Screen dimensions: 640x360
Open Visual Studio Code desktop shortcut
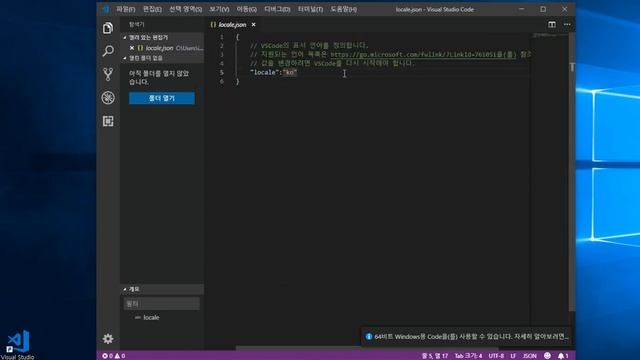pos(17,345)
